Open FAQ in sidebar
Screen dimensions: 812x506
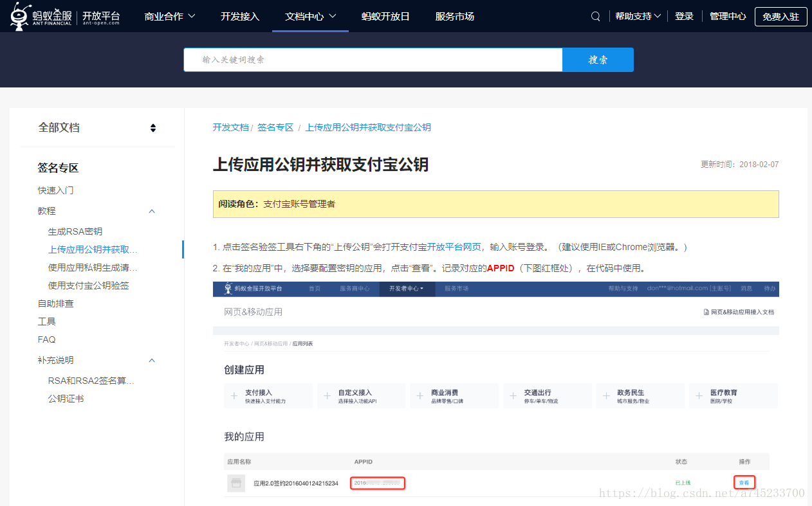point(47,339)
